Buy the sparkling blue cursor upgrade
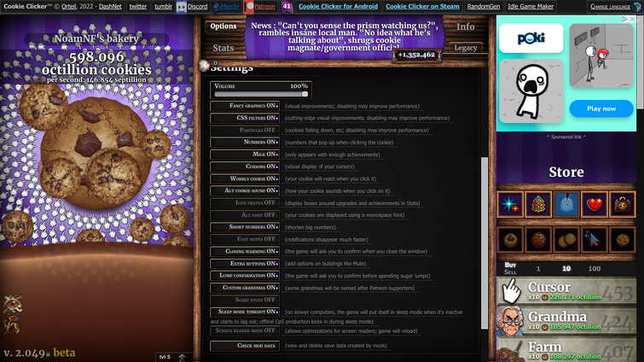Screen dimensions: 644x362 (x=595, y=240)
